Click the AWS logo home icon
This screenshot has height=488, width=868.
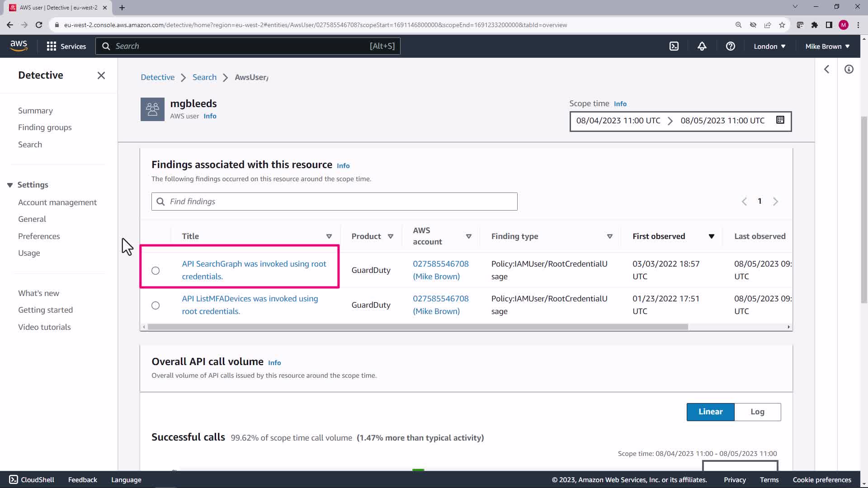tap(19, 46)
